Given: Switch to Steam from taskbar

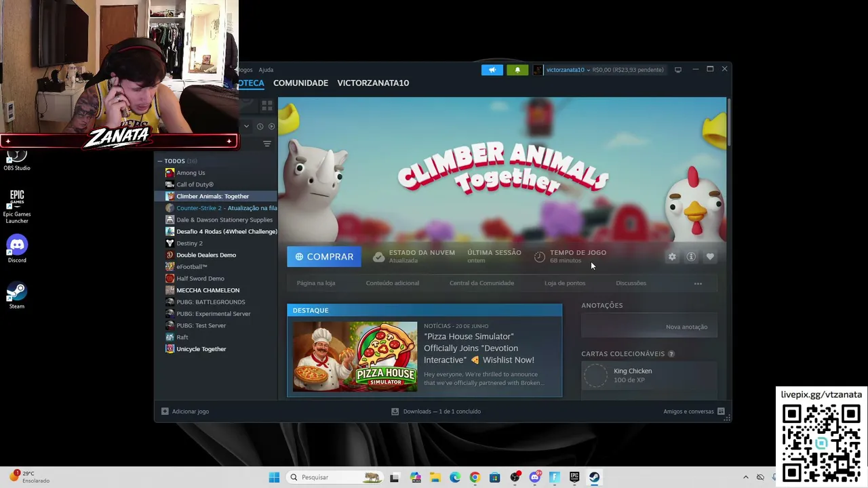Looking at the screenshot, I should coord(594,477).
